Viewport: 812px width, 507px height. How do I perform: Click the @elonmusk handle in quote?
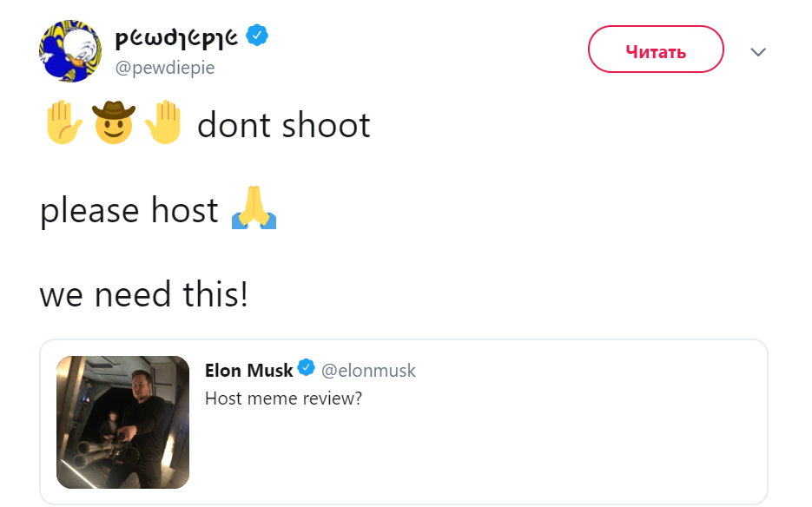[x=368, y=371]
